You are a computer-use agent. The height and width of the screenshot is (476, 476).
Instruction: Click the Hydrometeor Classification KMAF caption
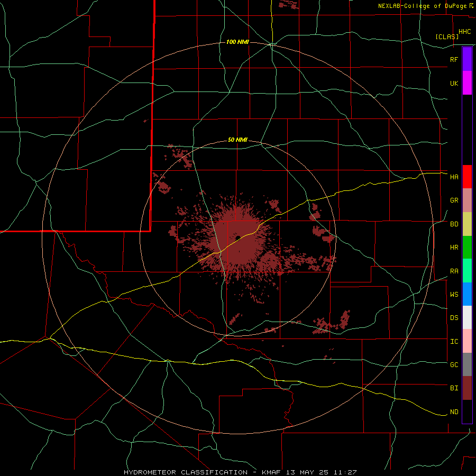coord(240,472)
